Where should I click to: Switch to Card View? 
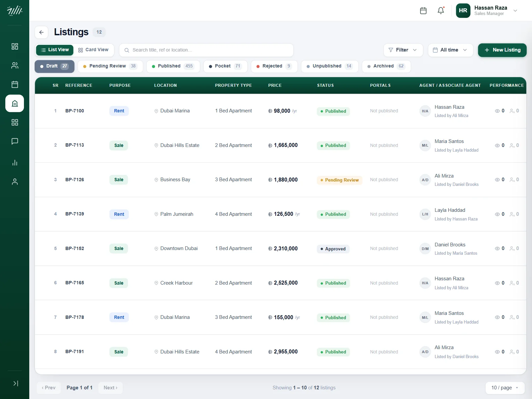tap(93, 50)
